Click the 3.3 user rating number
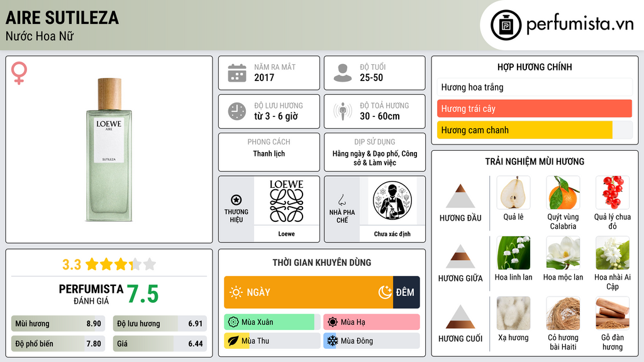Viewport: 644px width, 362px height. pos(72,265)
